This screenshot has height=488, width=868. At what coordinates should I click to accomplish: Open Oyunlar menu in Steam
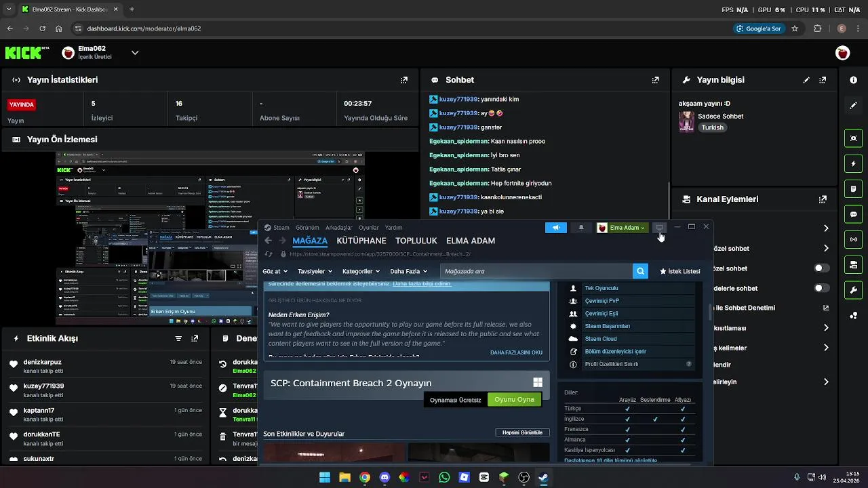point(369,228)
